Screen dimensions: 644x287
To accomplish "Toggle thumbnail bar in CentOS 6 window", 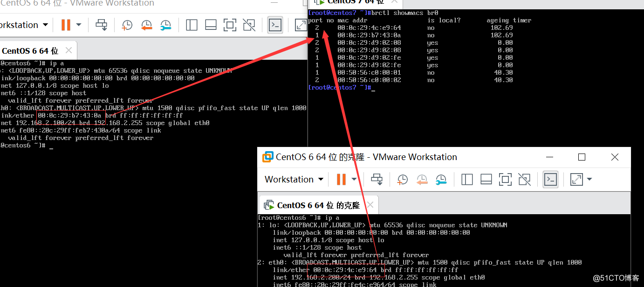I will (x=211, y=25).
